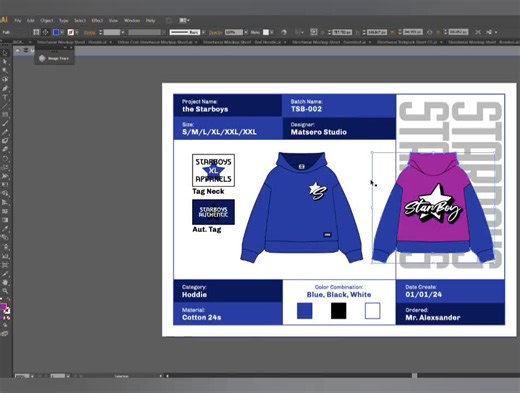Select the Shape Builder tool

(x=5, y=193)
